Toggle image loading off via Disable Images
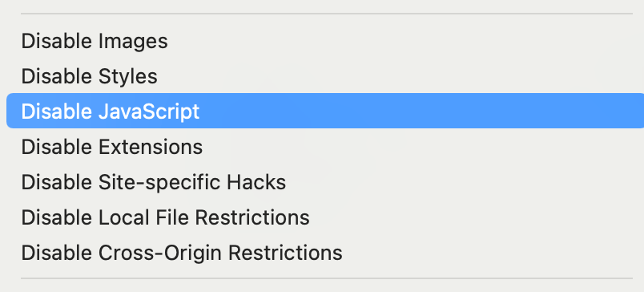Viewport: 644px width, 292px height. coord(325,41)
